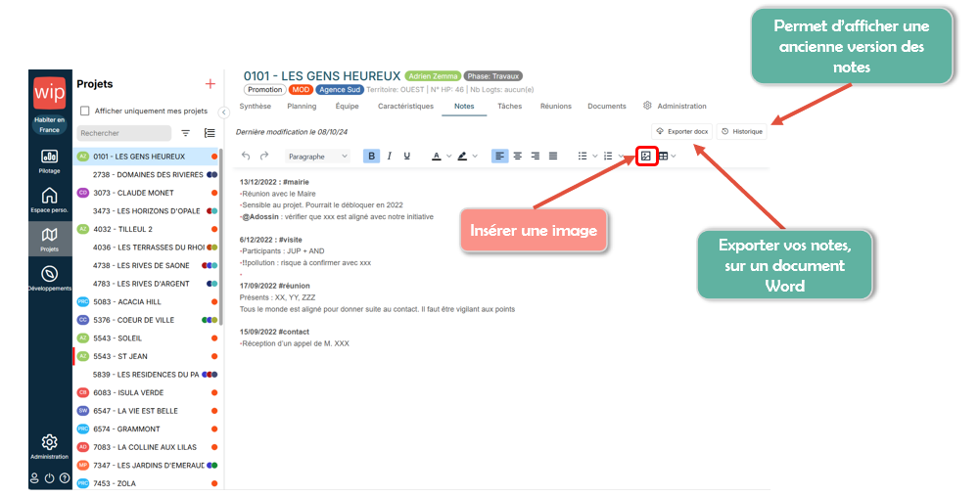Click the Adrien Zemma badge
The width and height of the screenshot is (980, 496).
[433, 76]
